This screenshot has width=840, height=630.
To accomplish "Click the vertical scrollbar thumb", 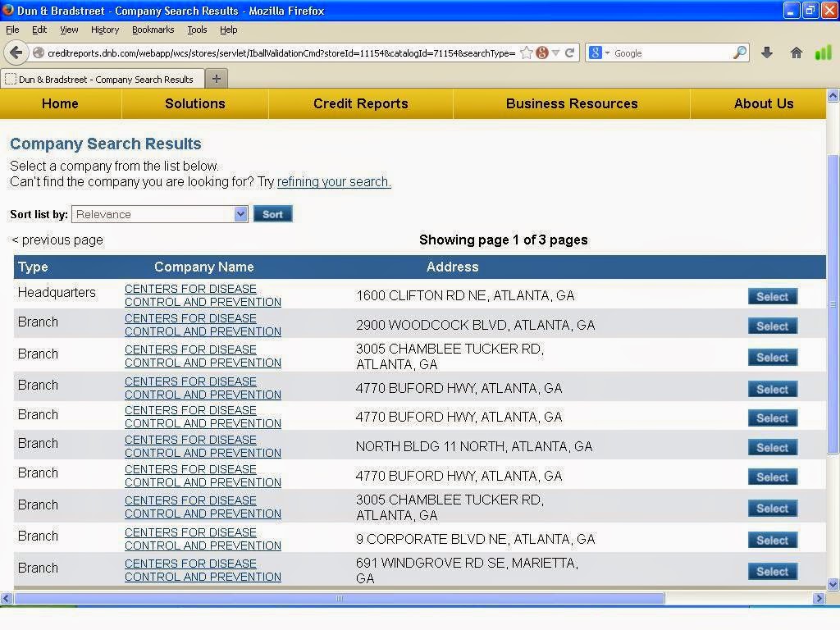I will click(833, 304).
